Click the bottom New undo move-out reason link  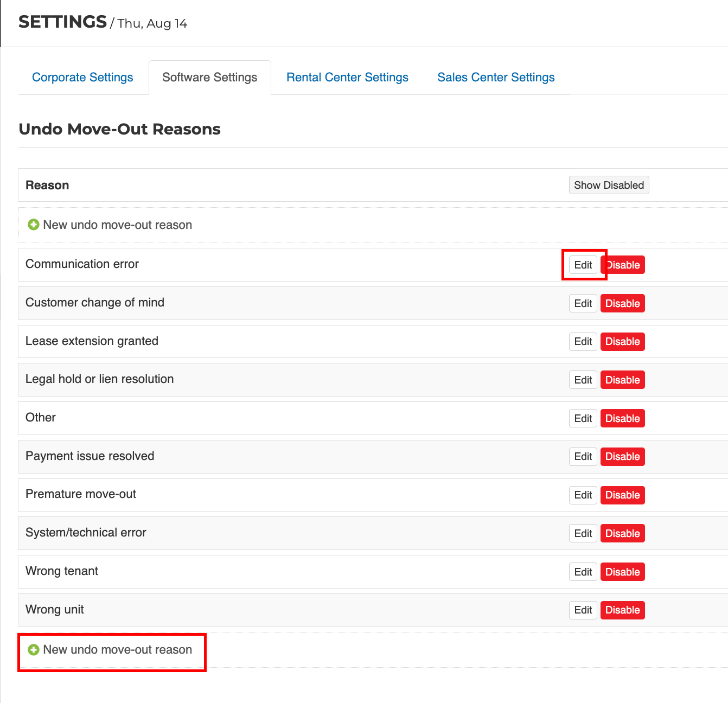tap(117, 650)
